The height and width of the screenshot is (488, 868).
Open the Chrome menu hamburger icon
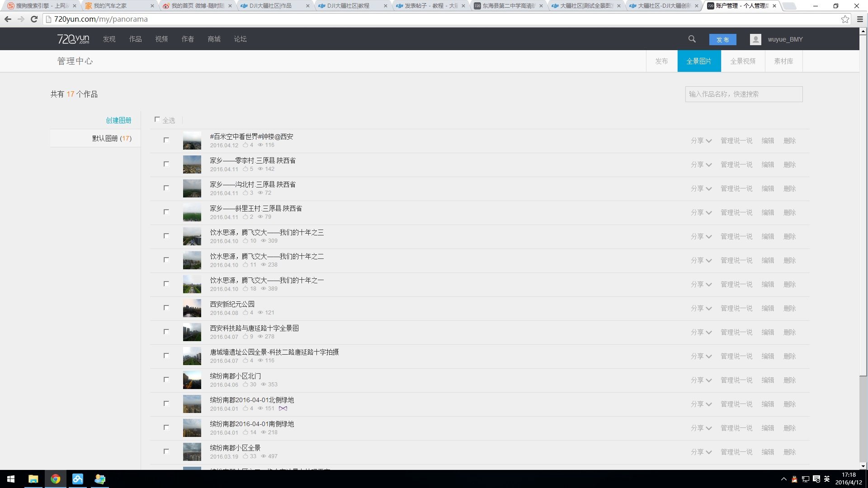tap(860, 19)
